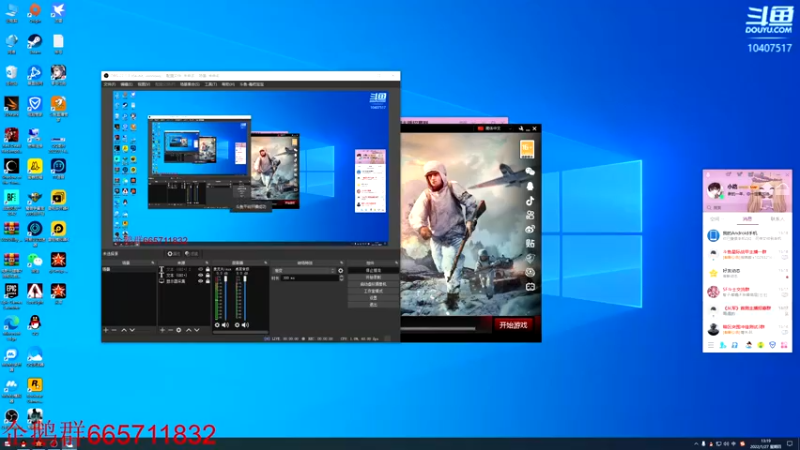The height and width of the screenshot is (450, 800).
Task: Open the Tools menu in OBS
Action: [x=211, y=84]
